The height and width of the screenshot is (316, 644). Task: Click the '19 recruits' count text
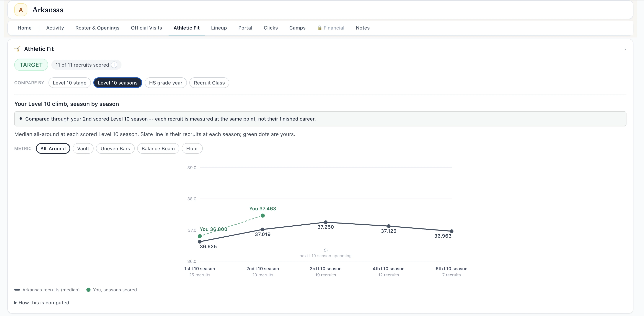(325, 275)
